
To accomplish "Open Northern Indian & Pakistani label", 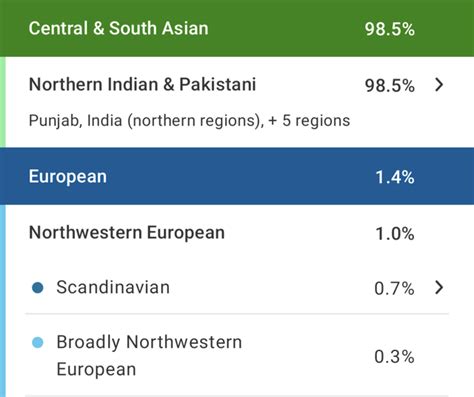I will (x=142, y=84).
